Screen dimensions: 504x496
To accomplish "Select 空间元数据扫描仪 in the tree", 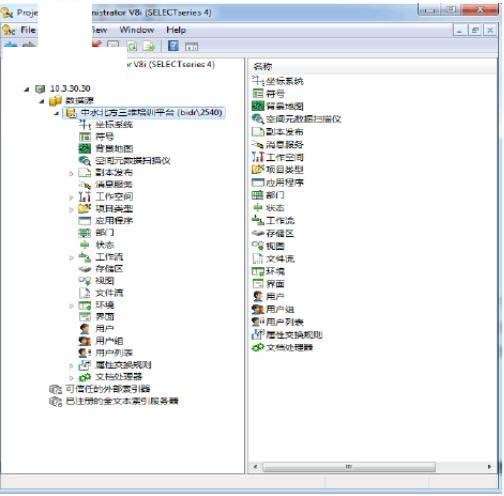I will tap(133, 161).
